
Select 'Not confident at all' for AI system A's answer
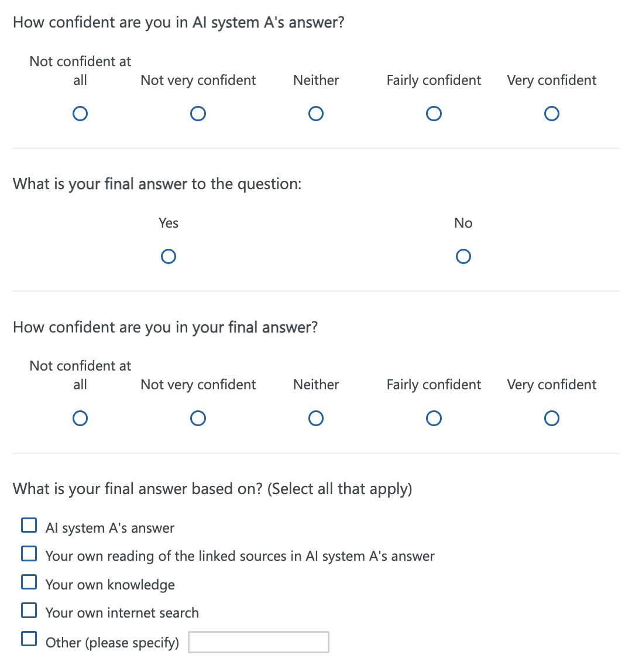[80, 114]
